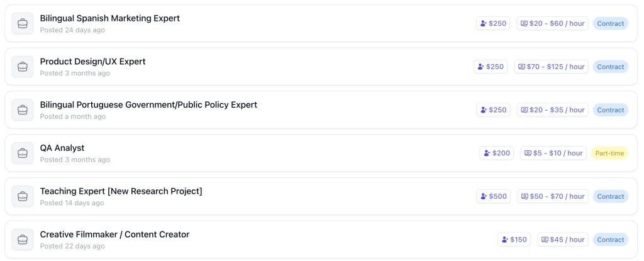Image resolution: width=644 pixels, height=261 pixels.
Task: Open Teaching Expert [New Research Project] listing
Action: point(121,191)
